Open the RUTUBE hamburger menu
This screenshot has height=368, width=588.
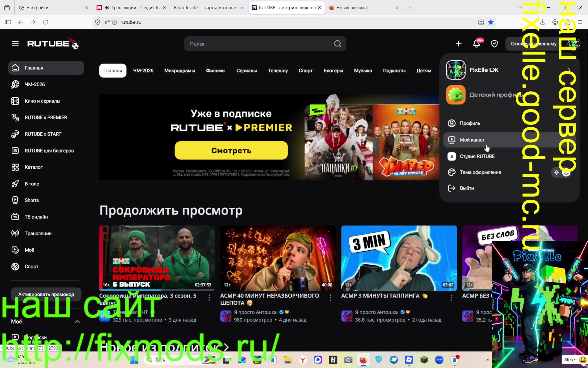[15, 44]
